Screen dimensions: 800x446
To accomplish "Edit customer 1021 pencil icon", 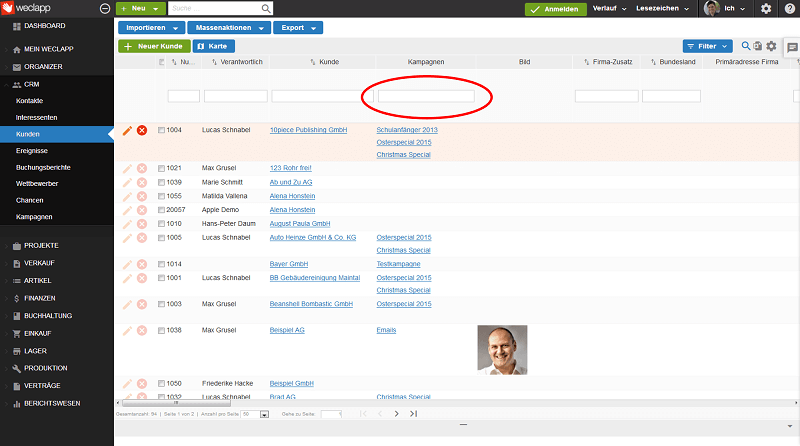I will pyautogui.click(x=127, y=168).
